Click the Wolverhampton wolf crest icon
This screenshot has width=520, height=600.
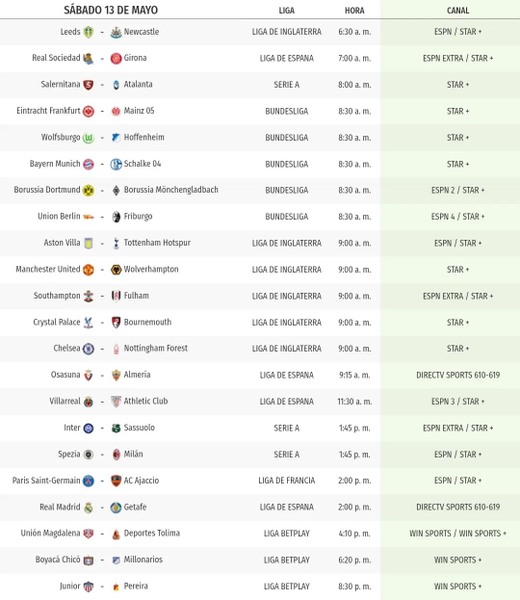[x=116, y=270]
